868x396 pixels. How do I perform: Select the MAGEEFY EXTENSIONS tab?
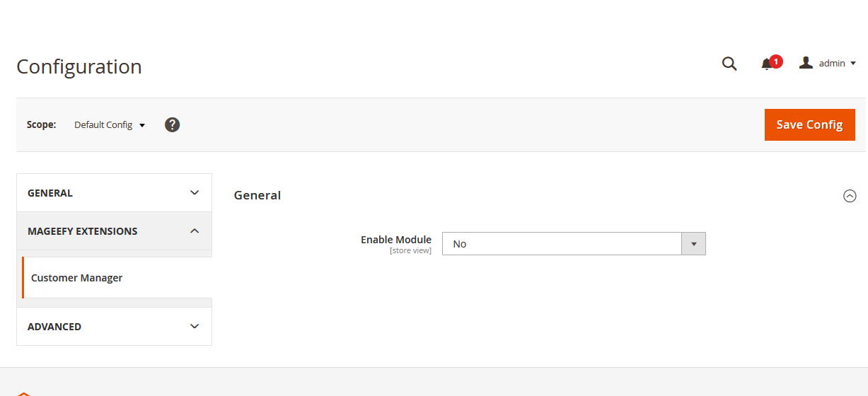[82, 231]
